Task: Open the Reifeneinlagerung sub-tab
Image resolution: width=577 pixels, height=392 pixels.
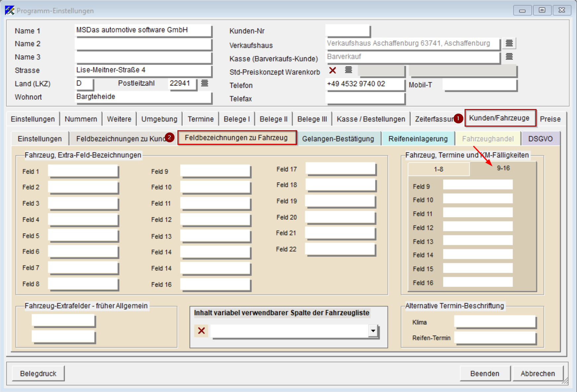Action: coord(418,139)
